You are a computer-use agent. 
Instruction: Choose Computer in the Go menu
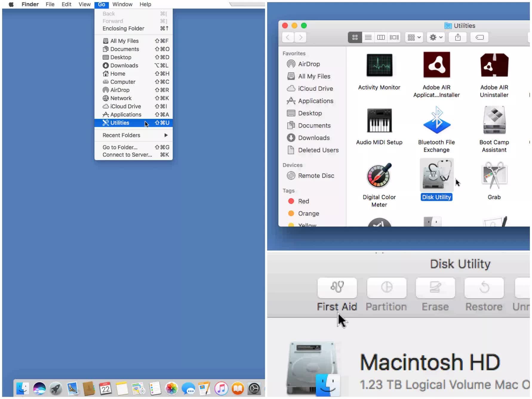click(x=133, y=82)
